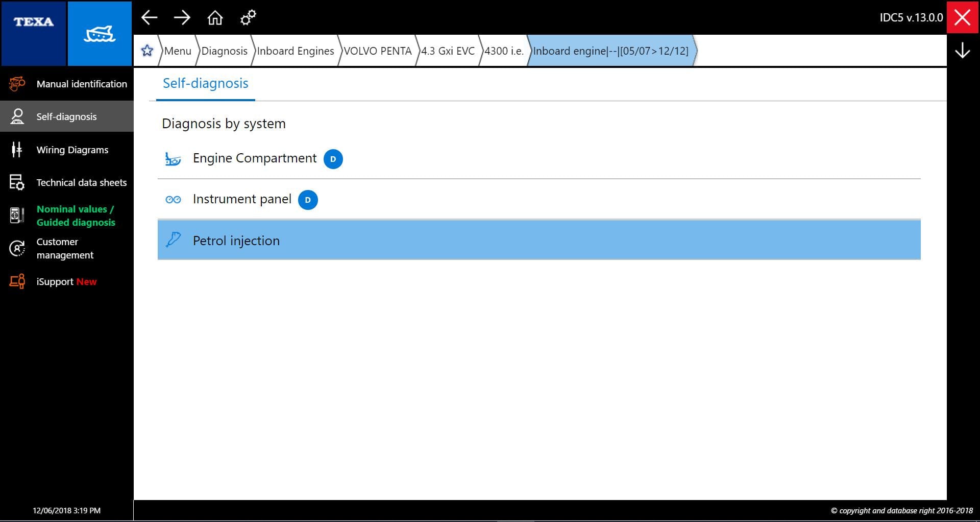Screen dimensions: 980x522
Task: Switch to the Self-diagnosis tab
Action: (x=205, y=83)
